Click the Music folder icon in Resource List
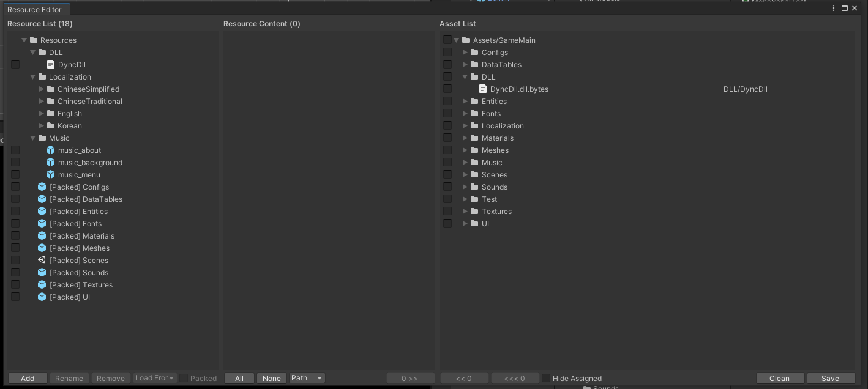868x389 pixels. pos(42,138)
